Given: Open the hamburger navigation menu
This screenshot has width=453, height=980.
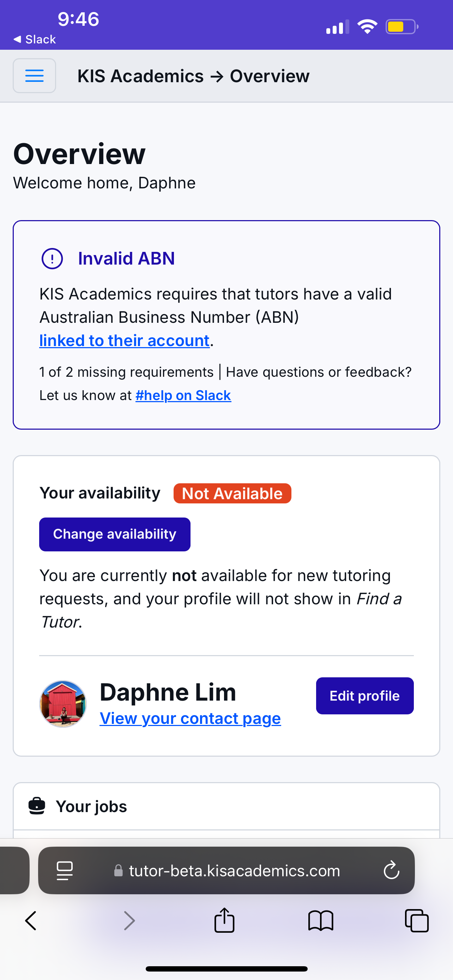Looking at the screenshot, I should pyautogui.click(x=34, y=76).
